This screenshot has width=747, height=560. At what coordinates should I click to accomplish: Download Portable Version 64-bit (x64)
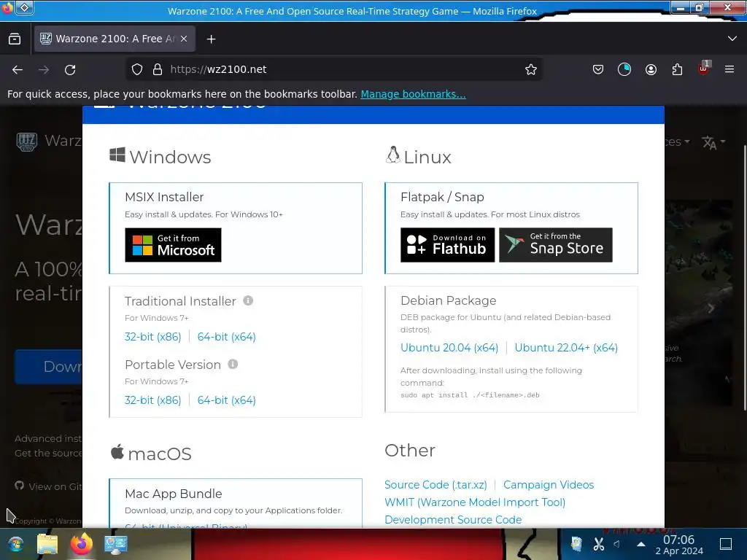(x=227, y=400)
